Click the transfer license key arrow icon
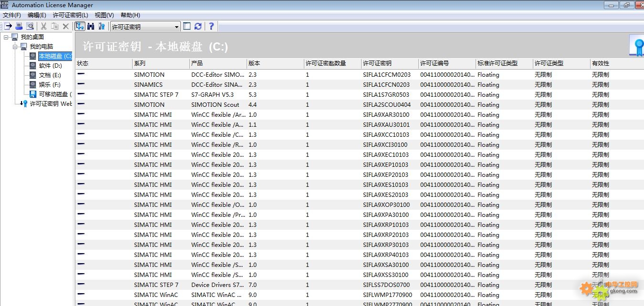Screen dimensions: 644x306 (x=8, y=26)
